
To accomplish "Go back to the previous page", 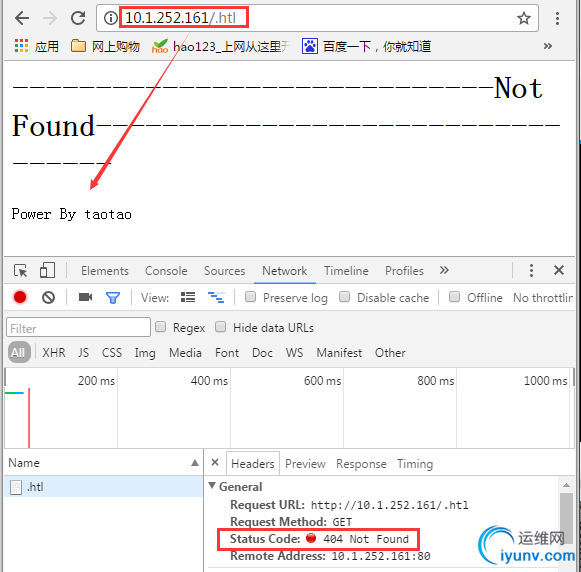I will tap(22, 18).
